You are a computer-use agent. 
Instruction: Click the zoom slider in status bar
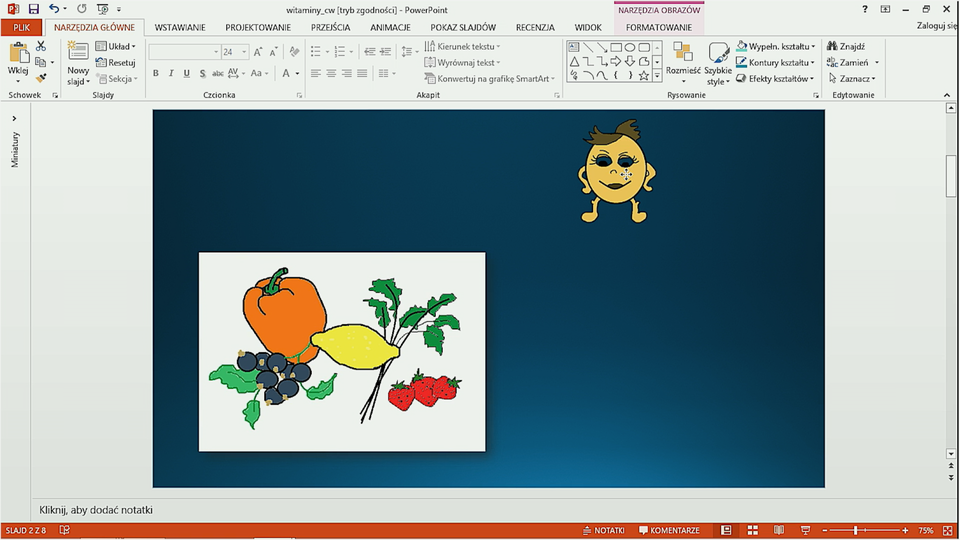pyautogui.click(x=856, y=530)
